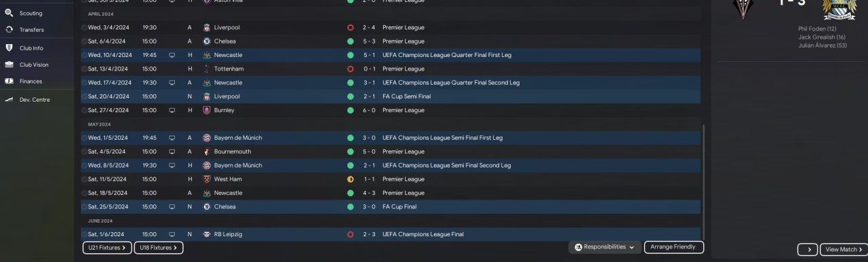868x262 pixels.
Task: Go to next match with arrow button
Action: click(x=808, y=250)
